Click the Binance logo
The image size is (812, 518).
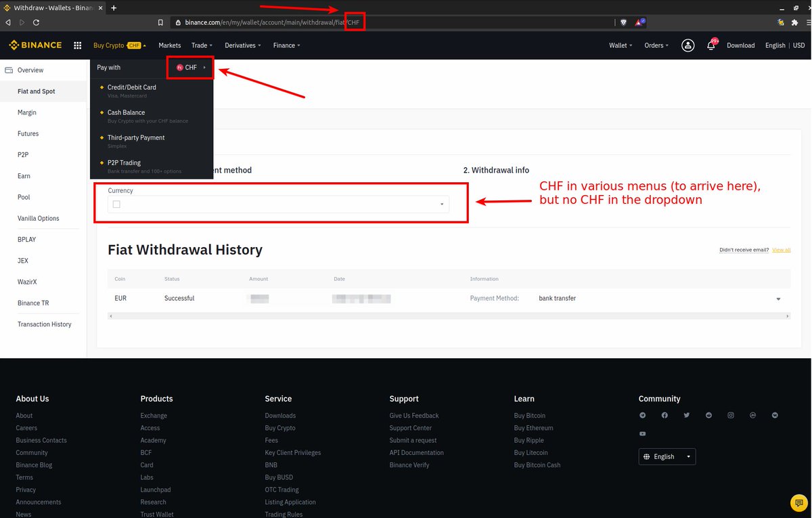pyautogui.click(x=35, y=45)
